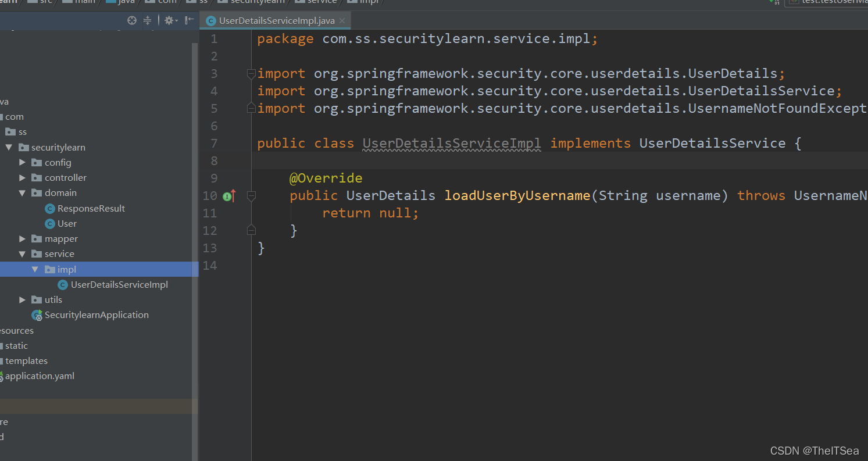Open the ResponseResult class
This screenshot has height=461, width=868.
coord(91,209)
